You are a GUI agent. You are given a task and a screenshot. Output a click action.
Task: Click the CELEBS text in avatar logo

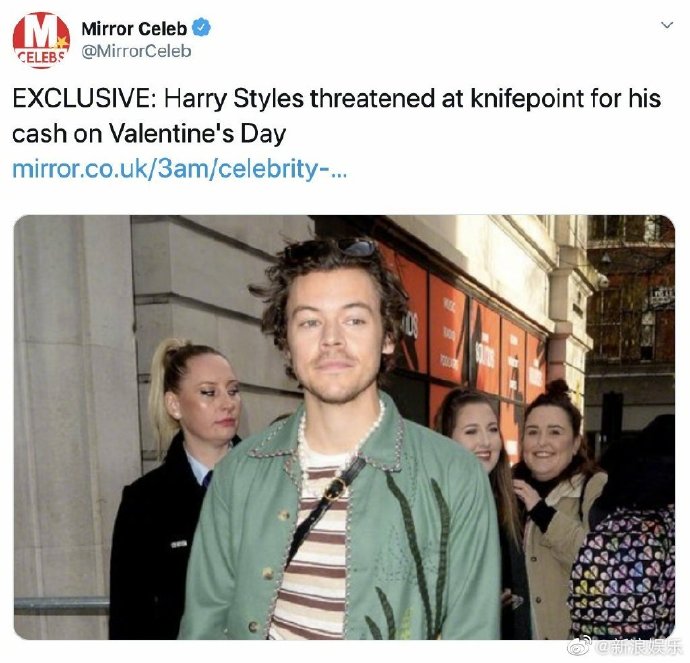coord(40,57)
